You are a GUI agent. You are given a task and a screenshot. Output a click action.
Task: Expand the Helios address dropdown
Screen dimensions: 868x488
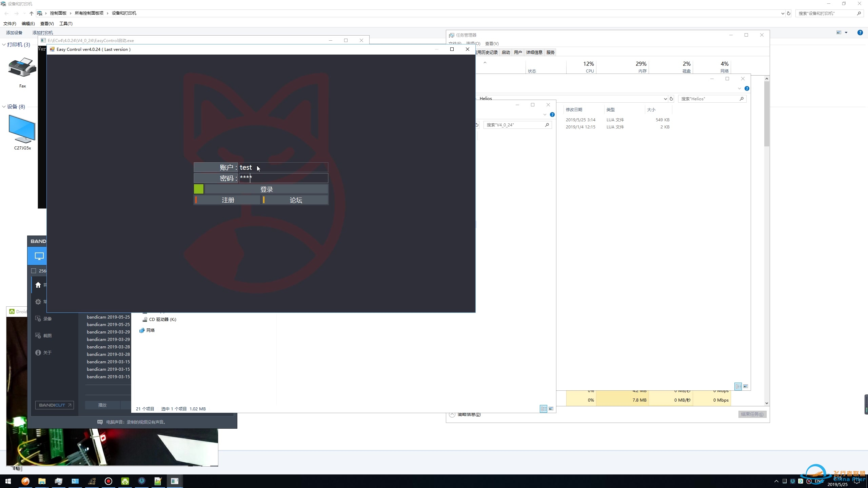point(665,99)
